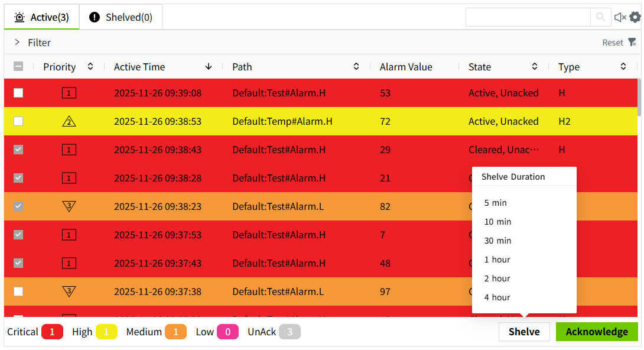
Task: Choose 30 min shelve duration
Action: (497, 241)
